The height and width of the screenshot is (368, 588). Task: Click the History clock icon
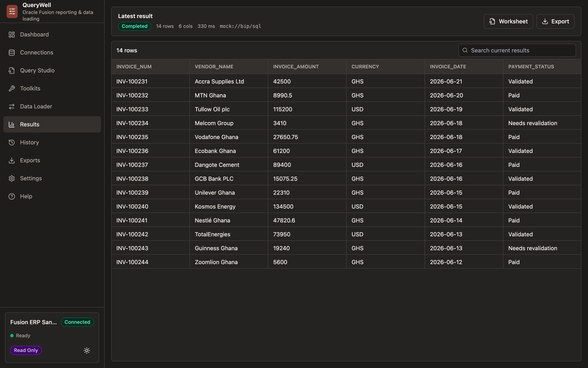pos(12,142)
